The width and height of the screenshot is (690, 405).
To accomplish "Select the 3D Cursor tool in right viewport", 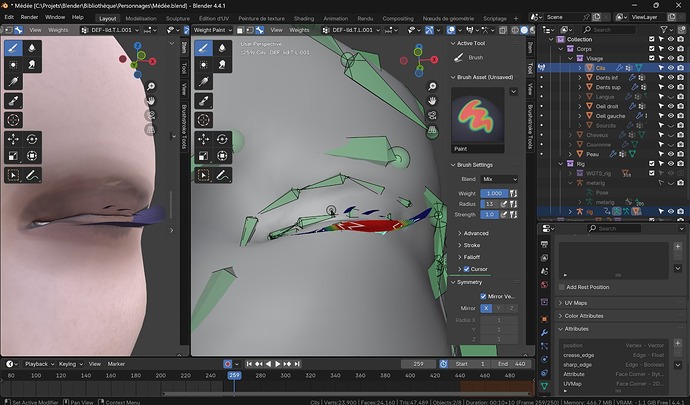I will [203, 120].
